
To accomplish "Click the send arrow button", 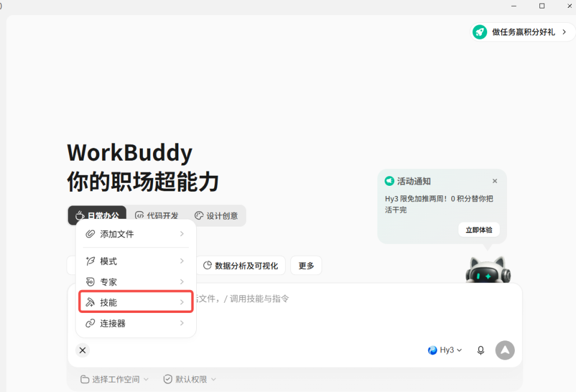I will (x=505, y=350).
